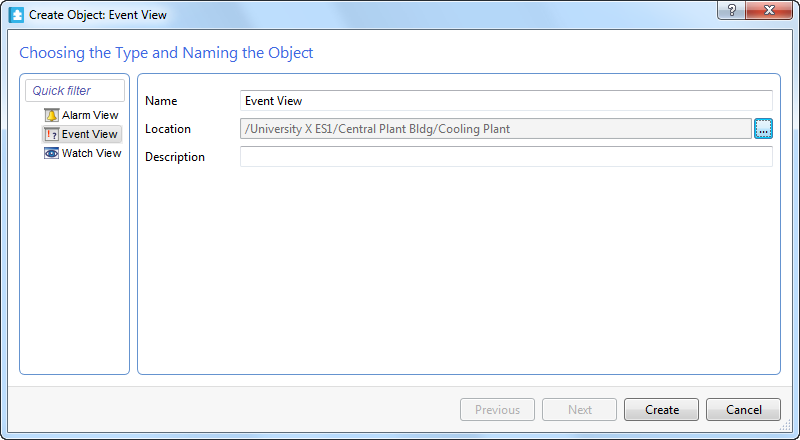Click the Create button
Screen dimensions: 800x440
[662, 409]
